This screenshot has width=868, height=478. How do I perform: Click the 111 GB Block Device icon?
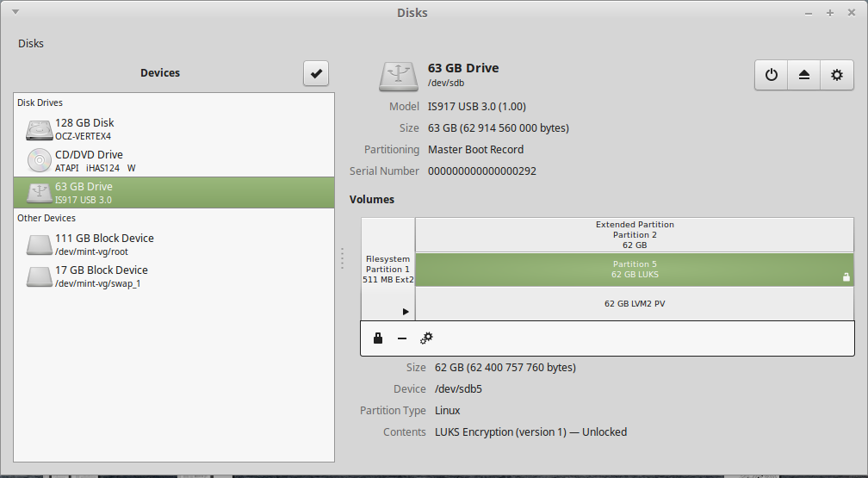40,245
